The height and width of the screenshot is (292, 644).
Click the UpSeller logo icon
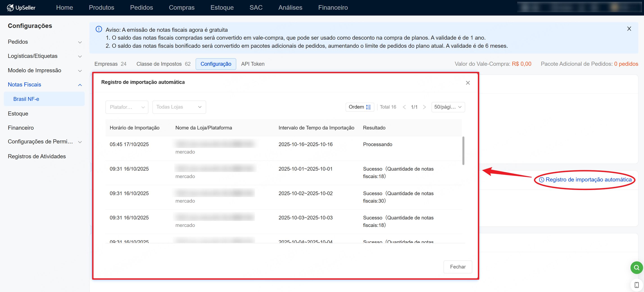click(x=10, y=7)
